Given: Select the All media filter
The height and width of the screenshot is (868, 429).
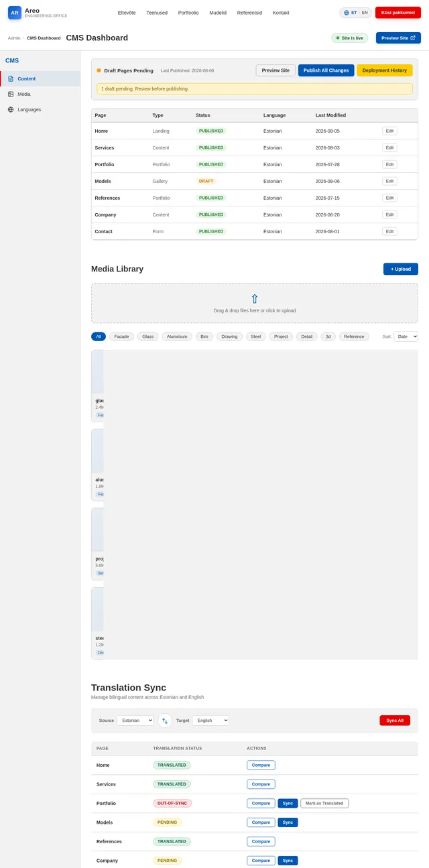Looking at the screenshot, I should (99, 336).
